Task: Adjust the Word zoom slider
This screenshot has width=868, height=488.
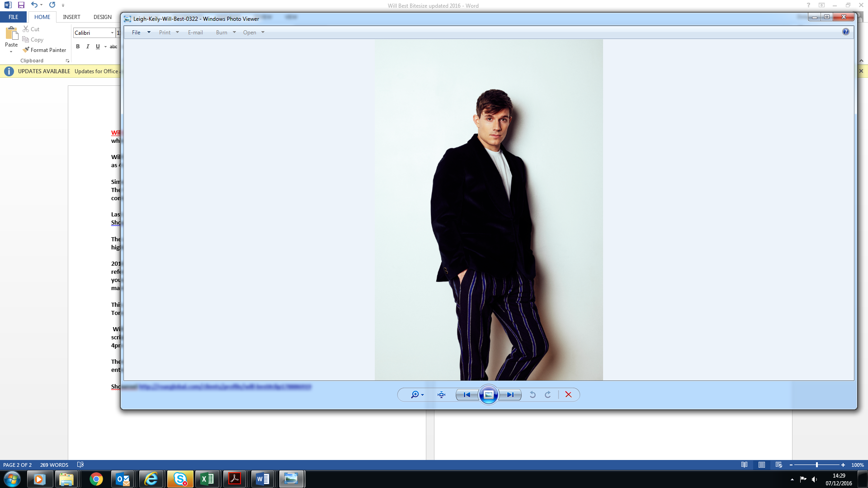Action: tap(816, 465)
